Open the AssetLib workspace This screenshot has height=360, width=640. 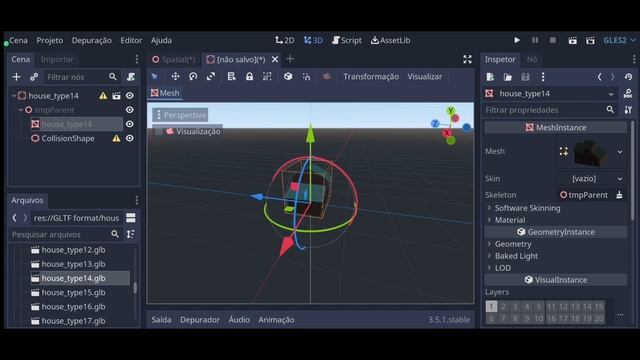[x=391, y=40]
